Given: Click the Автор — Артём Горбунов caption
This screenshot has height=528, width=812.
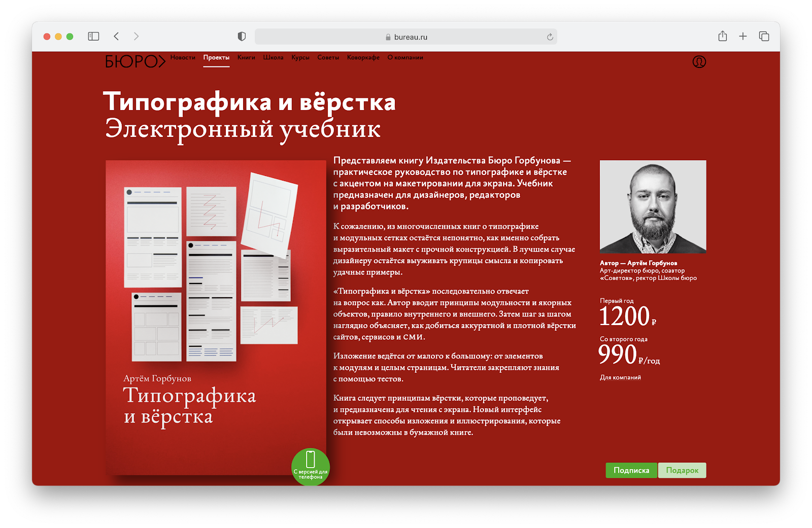Looking at the screenshot, I should (x=638, y=263).
